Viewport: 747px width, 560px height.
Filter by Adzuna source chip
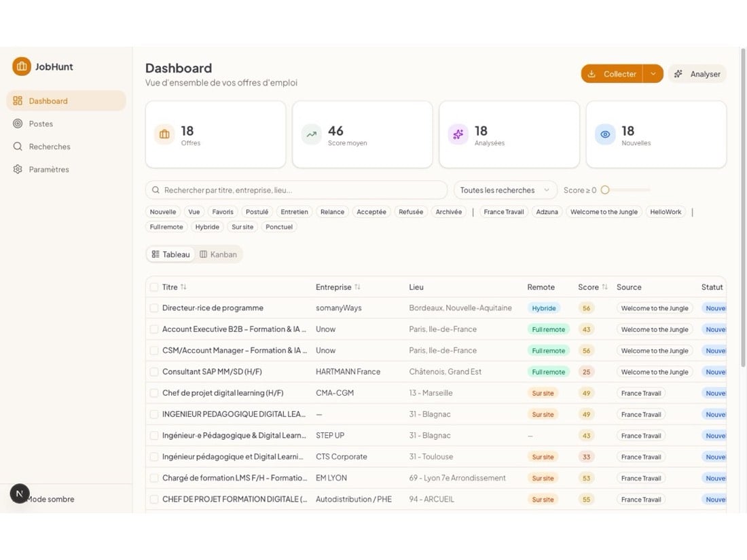pyautogui.click(x=547, y=212)
